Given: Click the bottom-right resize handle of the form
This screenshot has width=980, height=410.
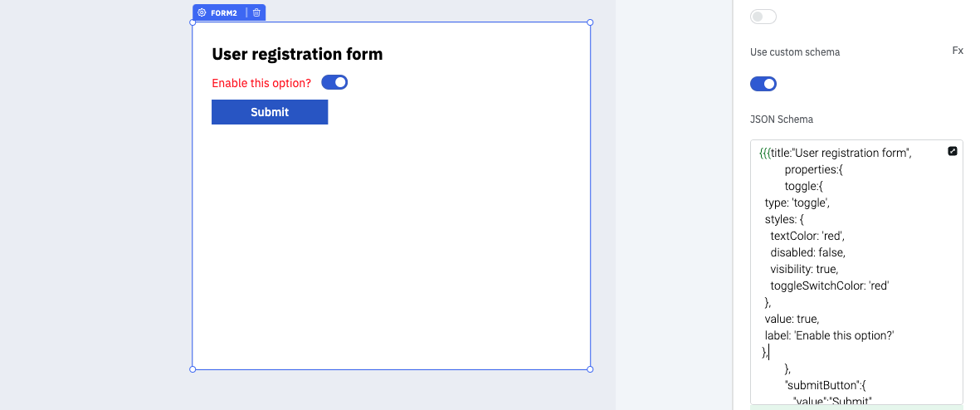Looking at the screenshot, I should coord(590,369).
